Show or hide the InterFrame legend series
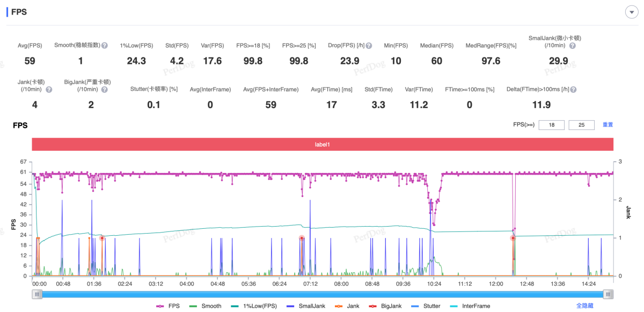 (470, 306)
